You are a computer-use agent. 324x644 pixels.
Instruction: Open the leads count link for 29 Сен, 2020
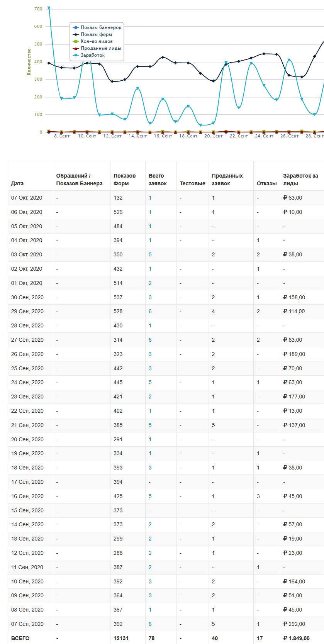[150, 311]
